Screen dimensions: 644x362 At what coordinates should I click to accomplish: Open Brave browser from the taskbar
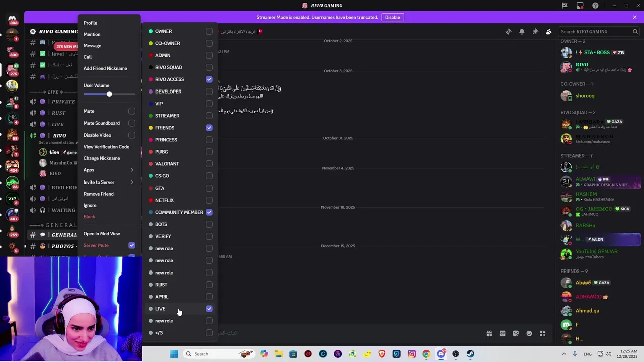pos(382,354)
